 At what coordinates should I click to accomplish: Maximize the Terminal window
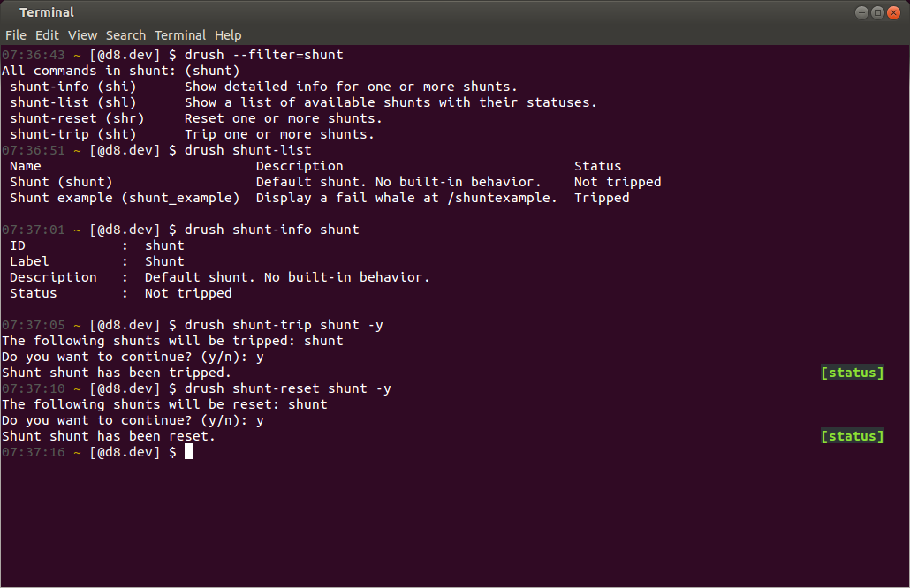877,12
